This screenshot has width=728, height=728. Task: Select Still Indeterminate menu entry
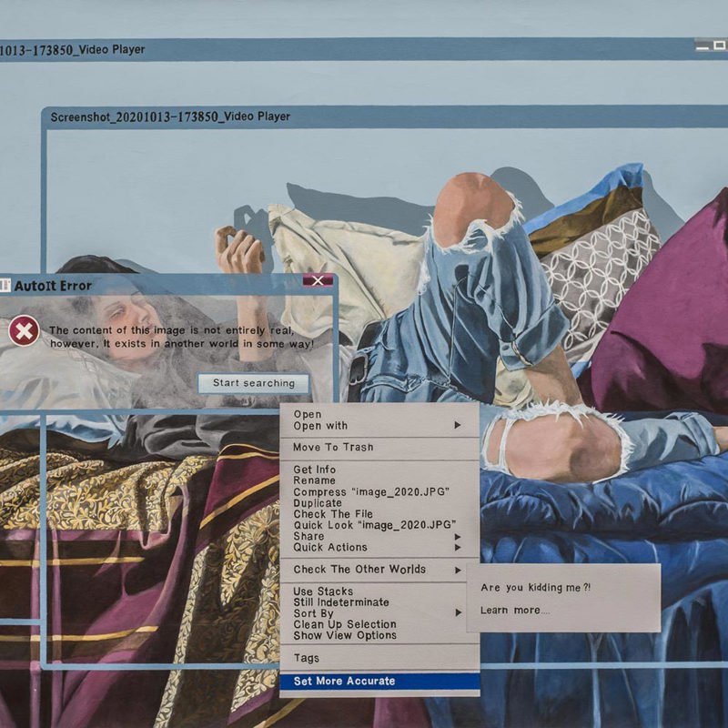(x=341, y=602)
